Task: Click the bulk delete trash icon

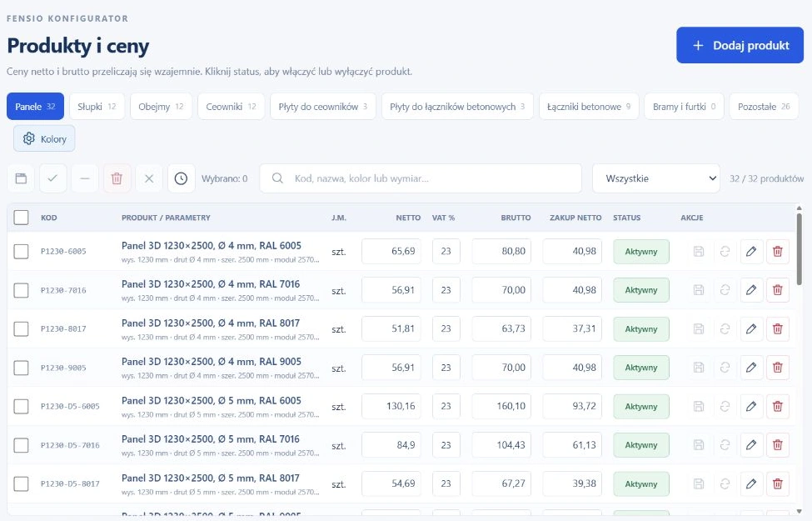Action: pos(117,178)
